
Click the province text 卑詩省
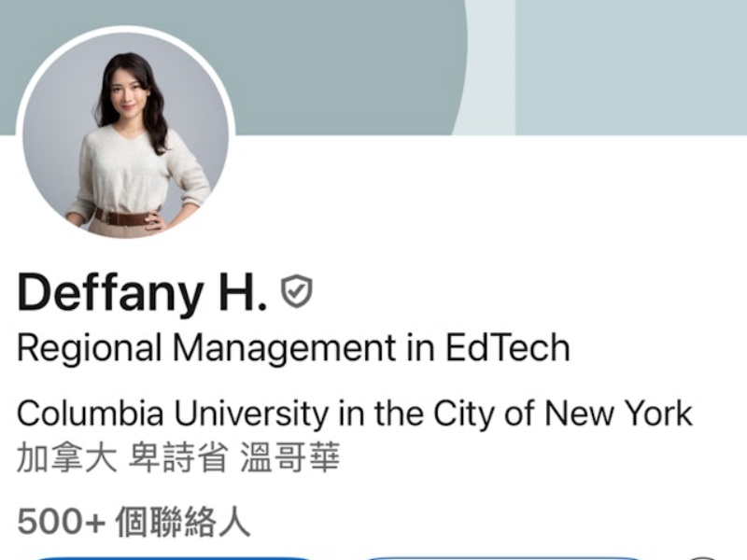point(178,457)
